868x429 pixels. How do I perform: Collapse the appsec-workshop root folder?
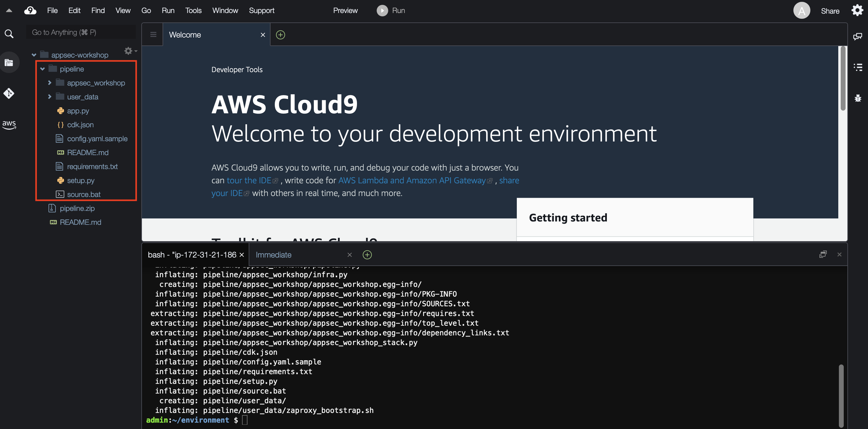(x=34, y=55)
